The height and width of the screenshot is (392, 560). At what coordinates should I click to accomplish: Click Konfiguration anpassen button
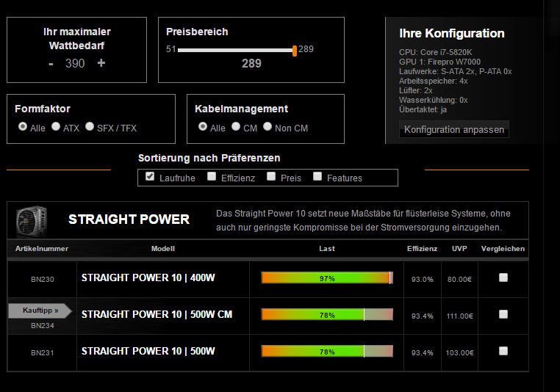[x=454, y=129]
